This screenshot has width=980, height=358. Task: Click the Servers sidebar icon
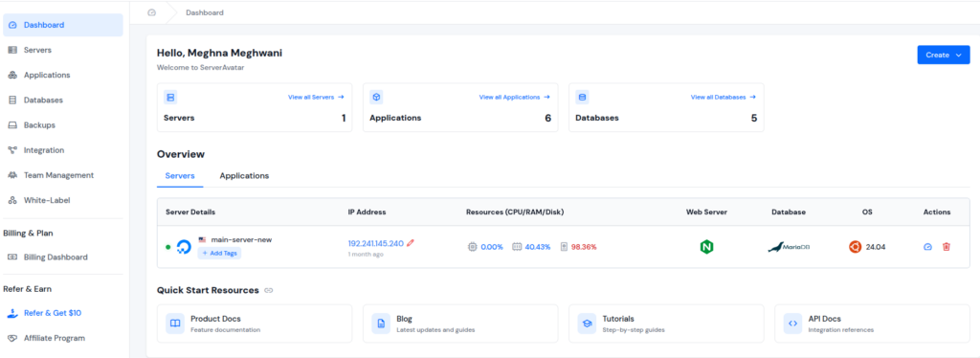pyautogui.click(x=12, y=50)
